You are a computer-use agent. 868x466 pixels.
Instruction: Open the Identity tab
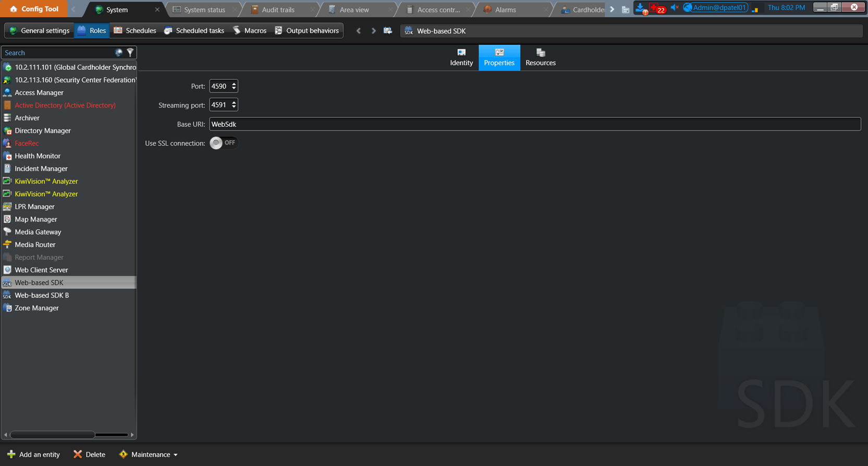pos(461,57)
